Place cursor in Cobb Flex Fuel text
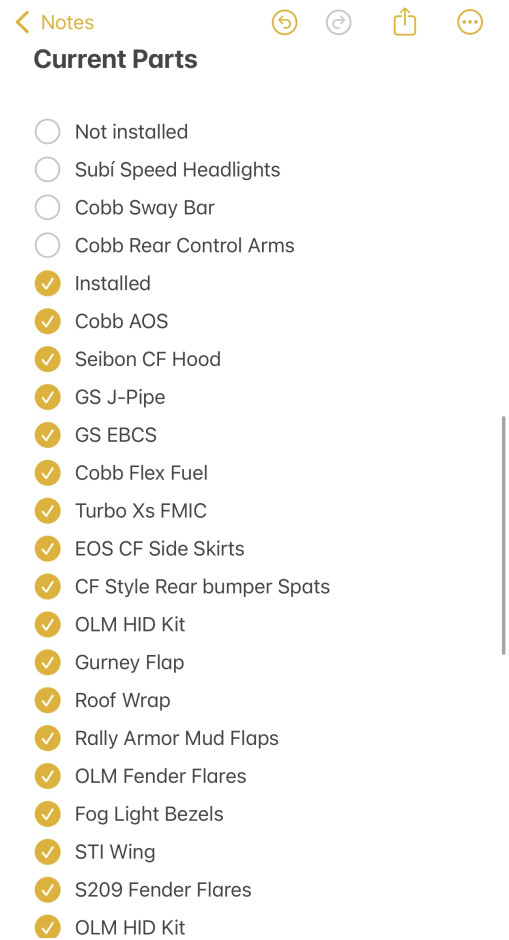Image resolution: width=509 pixels, height=940 pixels. pyautogui.click(x=141, y=473)
